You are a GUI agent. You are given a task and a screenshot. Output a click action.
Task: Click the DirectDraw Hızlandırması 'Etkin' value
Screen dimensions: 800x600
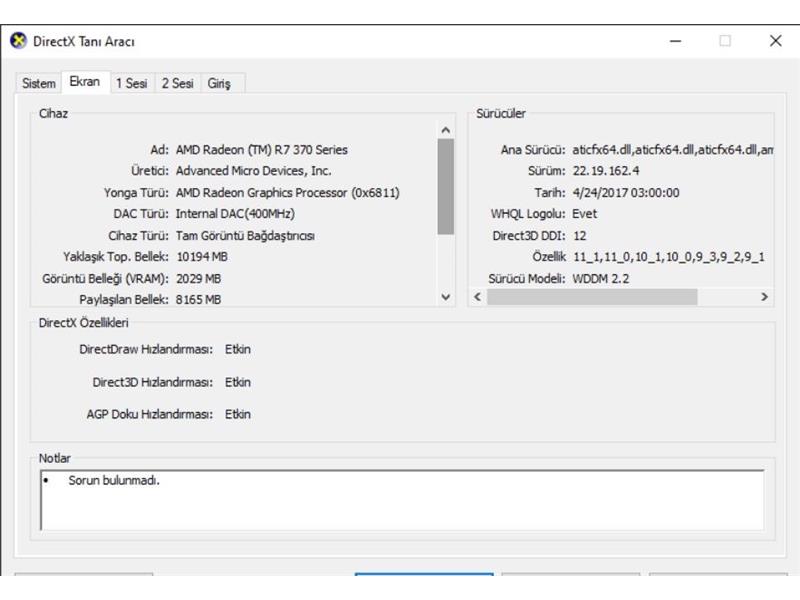tap(238, 349)
